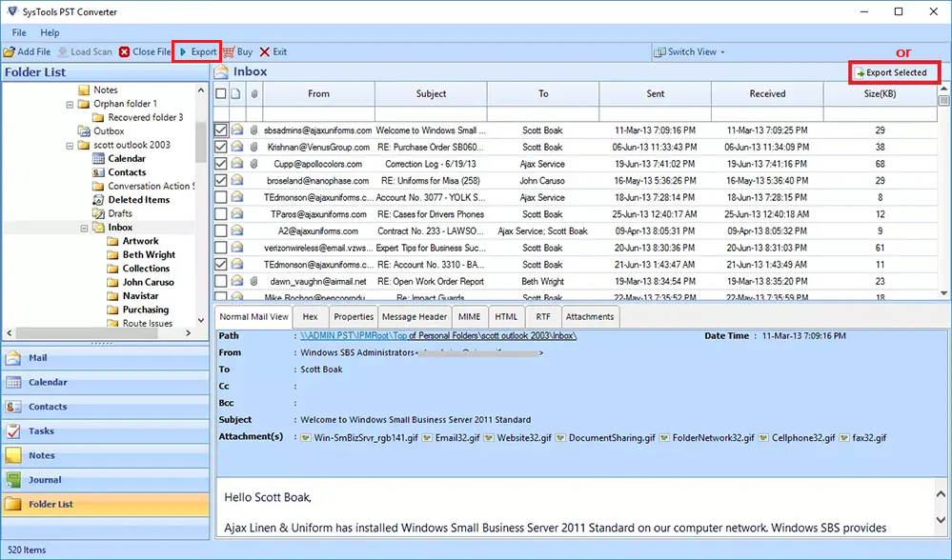The height and width of the screenshot is (560, 952).
Task: Select the Beth Wright subfolder
Action: pos(149,255)
